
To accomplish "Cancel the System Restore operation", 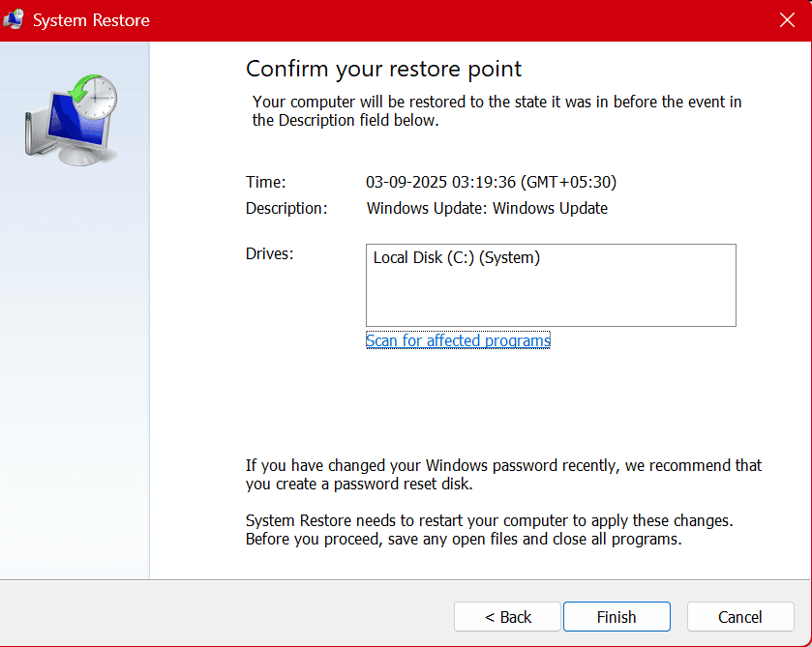I will pos(739,616).
